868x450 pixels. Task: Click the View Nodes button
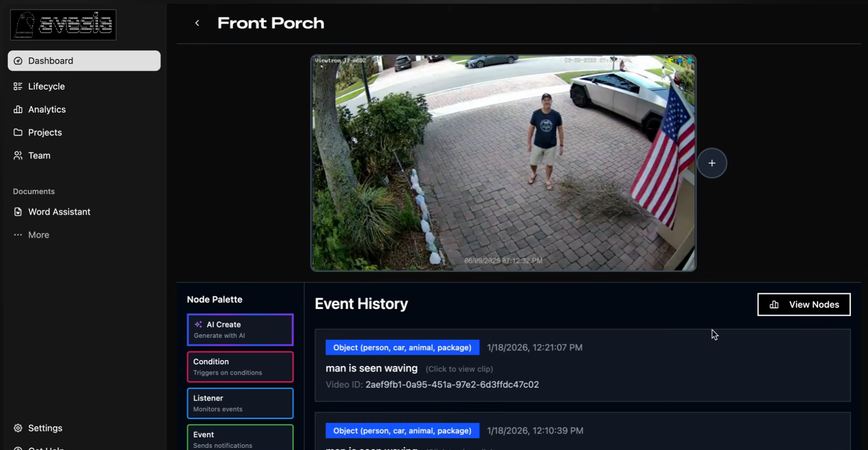[x=804, y=305]
